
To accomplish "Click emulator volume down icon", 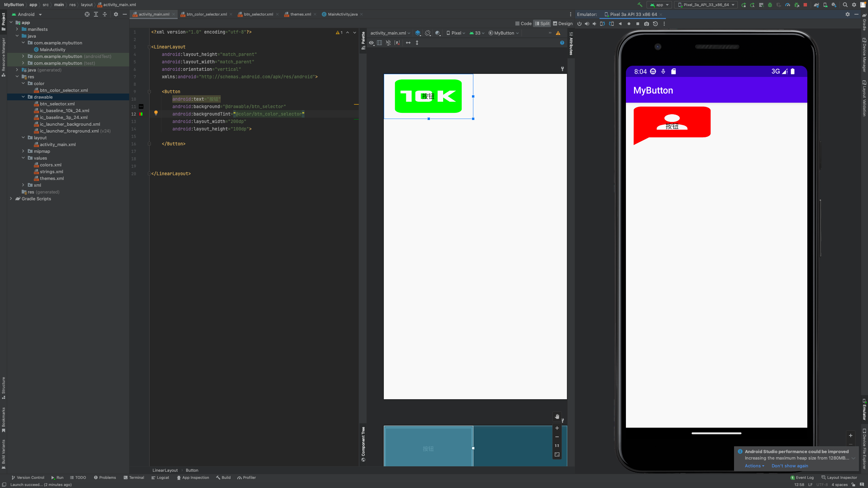I will point(594,24).
